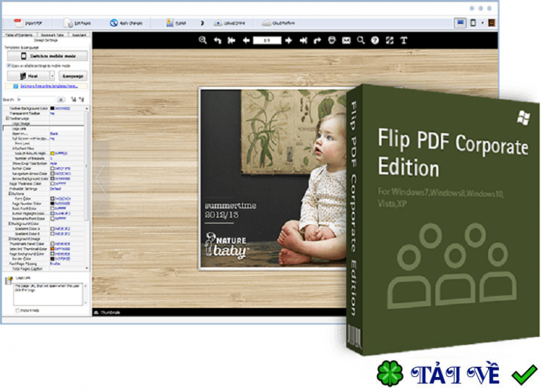Open the Edit Pages tool

coord(77,23)
